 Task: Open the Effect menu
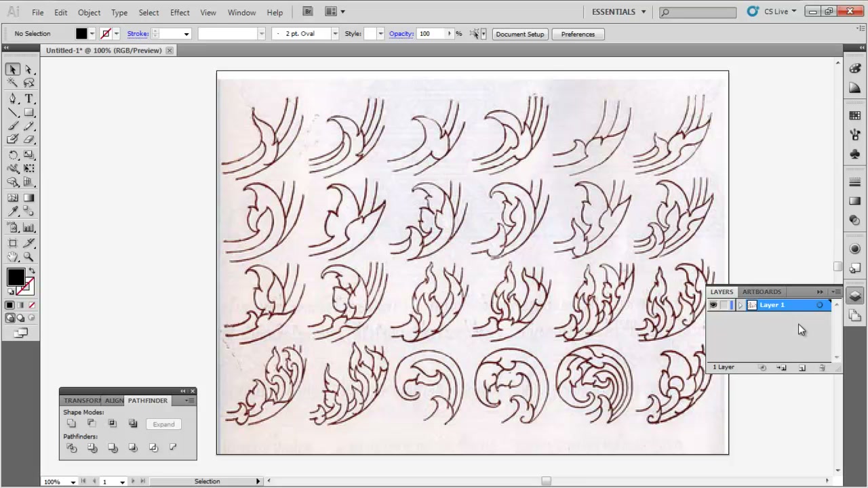[x=180, y=12]
